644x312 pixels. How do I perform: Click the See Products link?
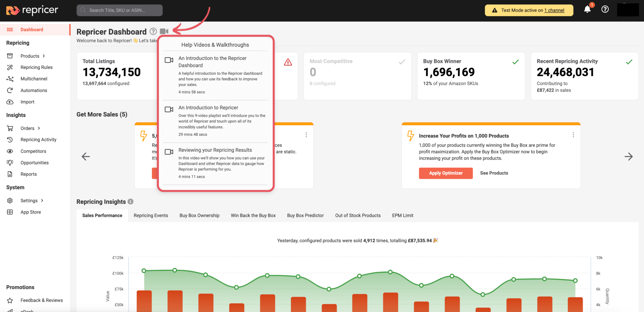pyautogui.click(x=494, y=173)
